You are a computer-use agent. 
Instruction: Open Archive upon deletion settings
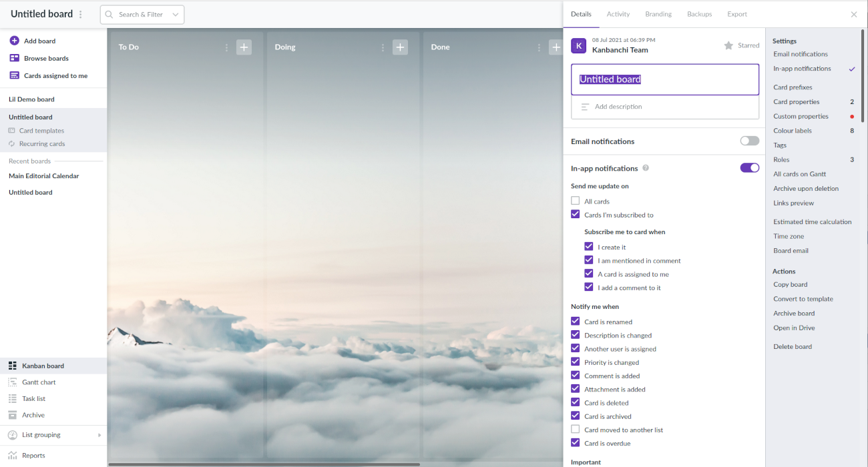(806, 189)
